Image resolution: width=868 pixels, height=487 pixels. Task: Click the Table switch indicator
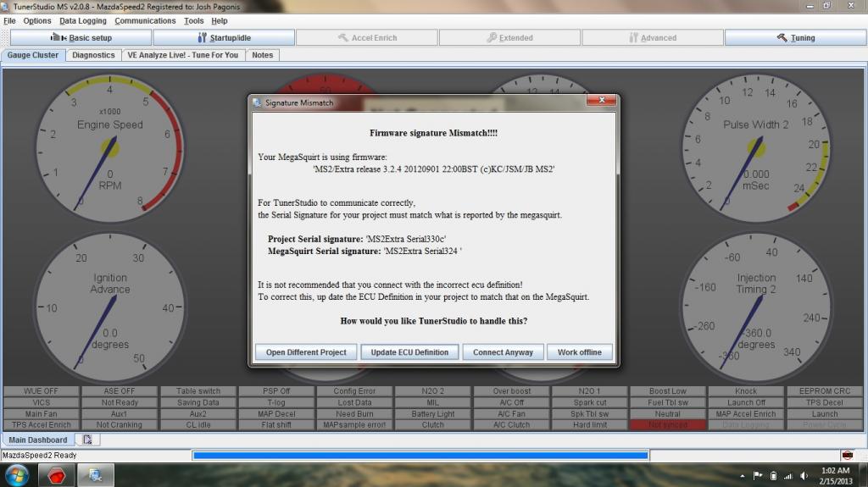(198, 391)
